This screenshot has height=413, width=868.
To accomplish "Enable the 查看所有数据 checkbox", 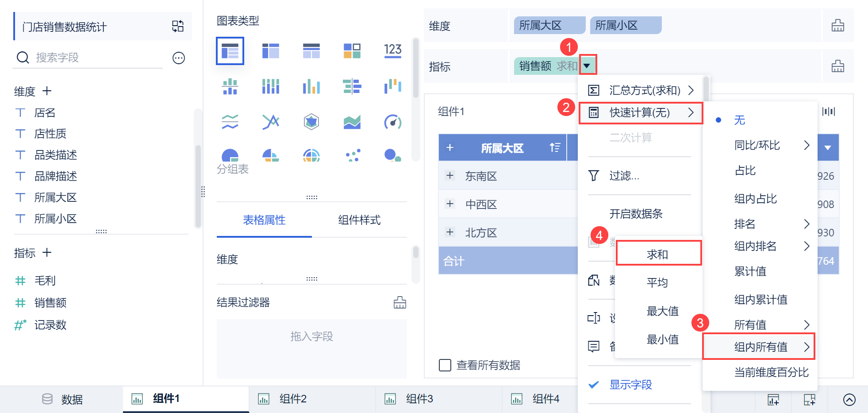I will pyautogui.click(x=445, y=365).
